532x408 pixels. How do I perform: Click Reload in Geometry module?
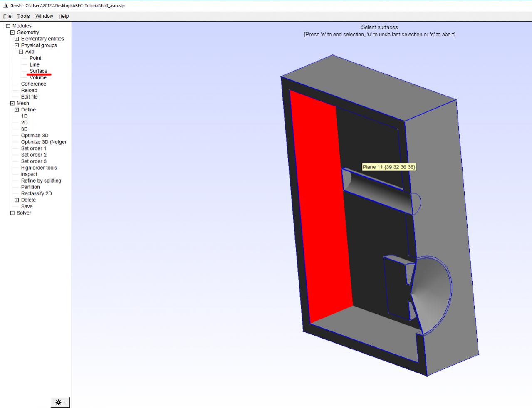(x=29, y=90)
